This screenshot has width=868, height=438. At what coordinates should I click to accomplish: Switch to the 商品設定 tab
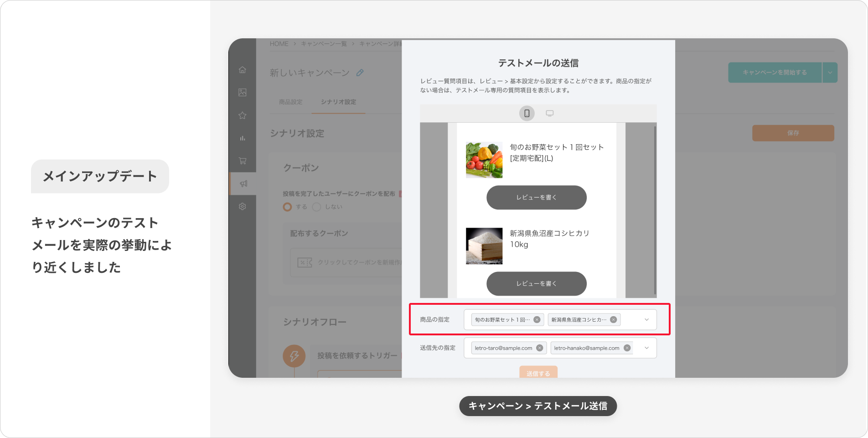pyautogui.click(x=291, y=102)
